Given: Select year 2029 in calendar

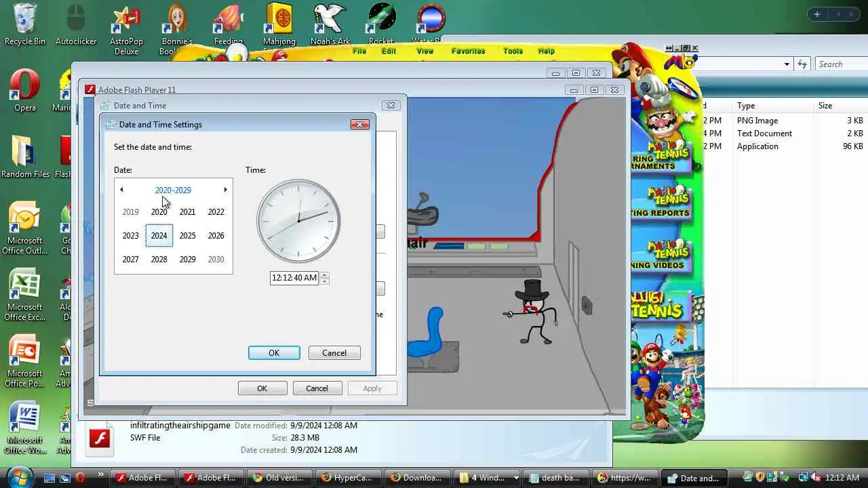Looking at the screenshot, I should tap(187, 260).
